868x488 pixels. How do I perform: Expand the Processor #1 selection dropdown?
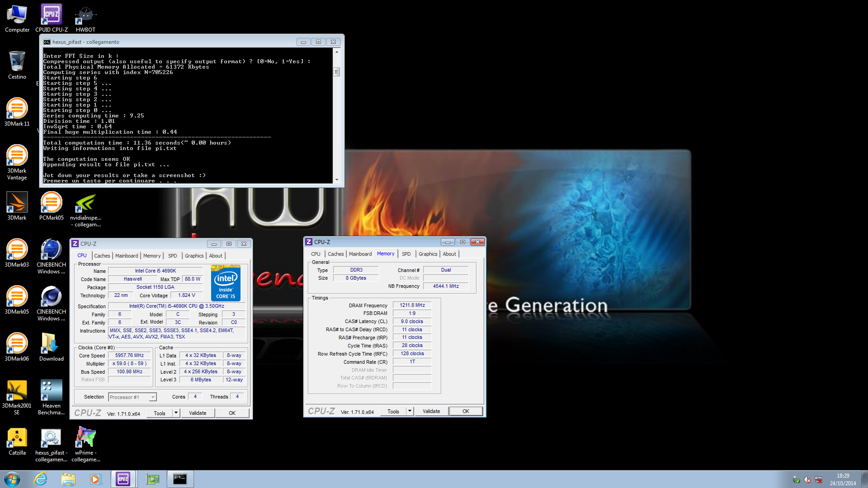click(153, 397)
